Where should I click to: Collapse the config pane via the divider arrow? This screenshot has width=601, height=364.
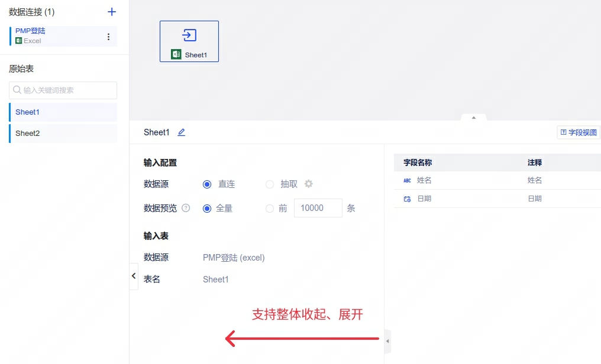pos(387,341)
